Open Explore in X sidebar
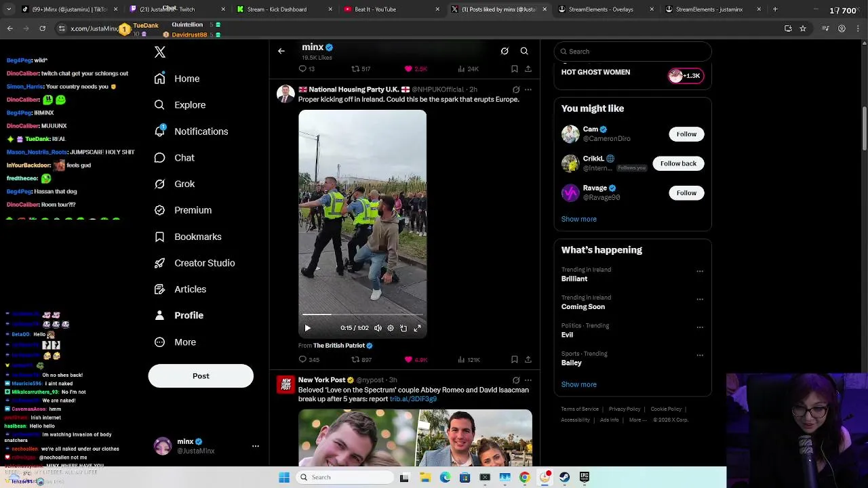The height and width of the screenshot is (488, 868). pos(180,105)
